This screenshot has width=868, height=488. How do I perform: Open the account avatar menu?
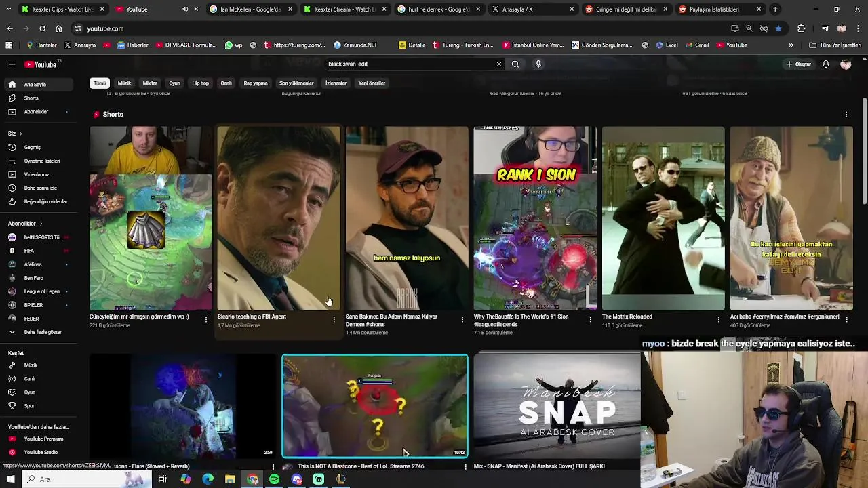(x=846, y=64)
